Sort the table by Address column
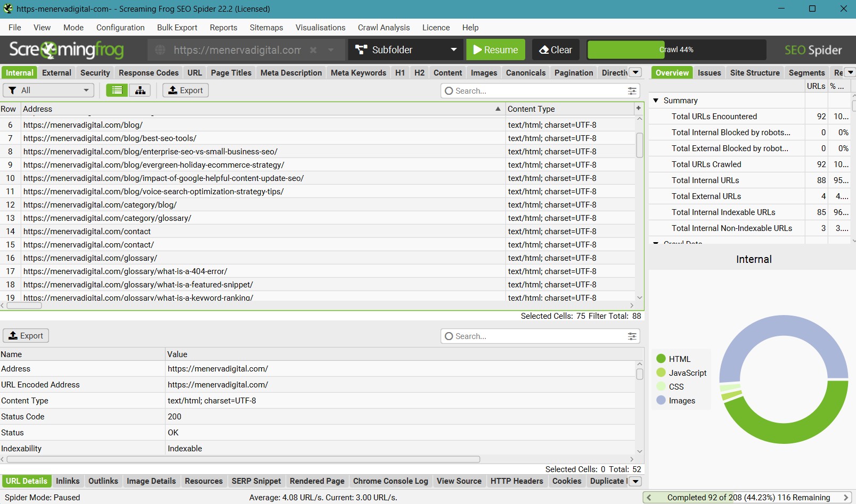This screenshot has height=504, width=856. tap(261, 109)
